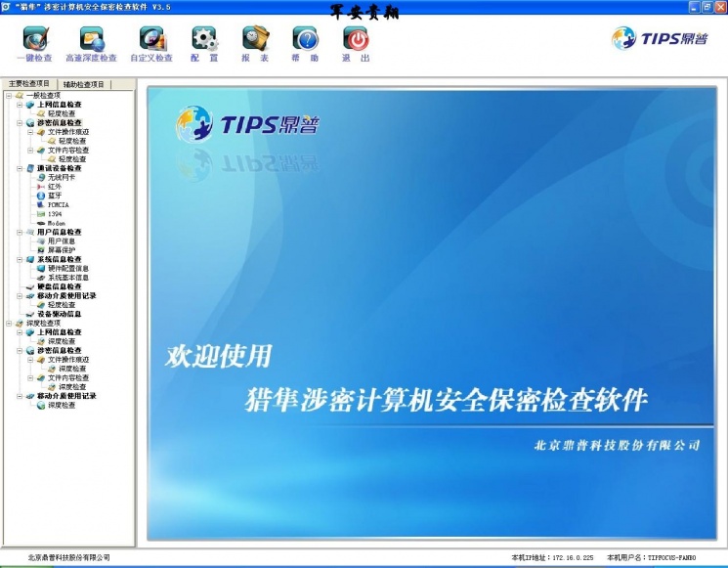Viewport: 728px width, 568px height.
Task: Collapse 移动介质使用记录 under 深度检查项
Action: click(20, 396)
